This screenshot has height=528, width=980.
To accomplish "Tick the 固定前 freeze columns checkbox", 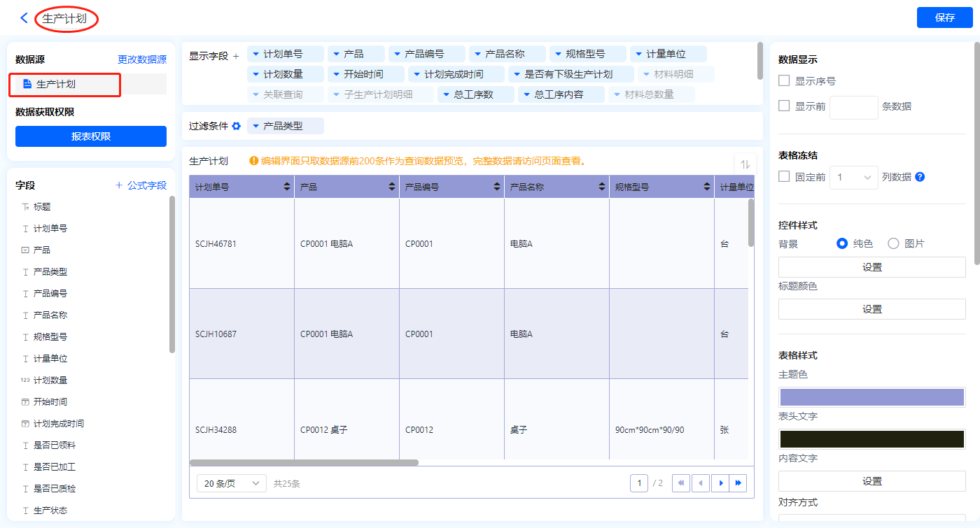I will pos(785,177).
